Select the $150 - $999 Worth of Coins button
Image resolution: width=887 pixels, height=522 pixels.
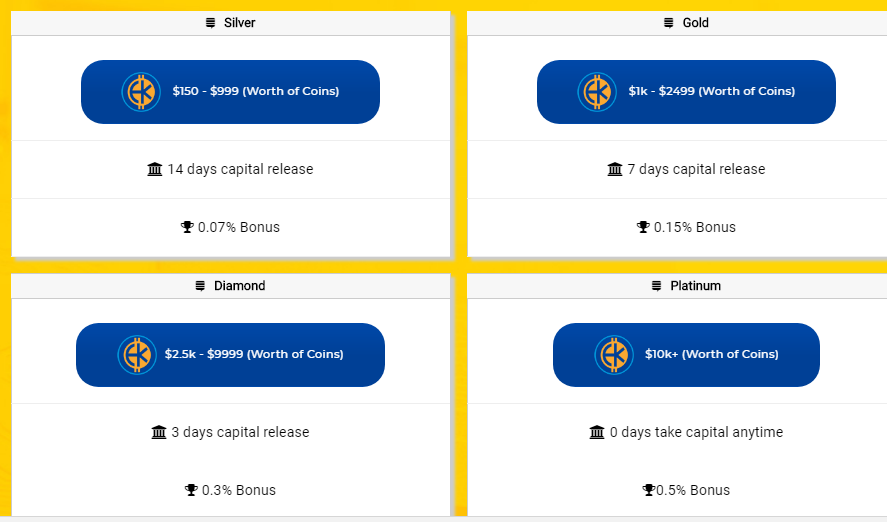coord(230,92)
